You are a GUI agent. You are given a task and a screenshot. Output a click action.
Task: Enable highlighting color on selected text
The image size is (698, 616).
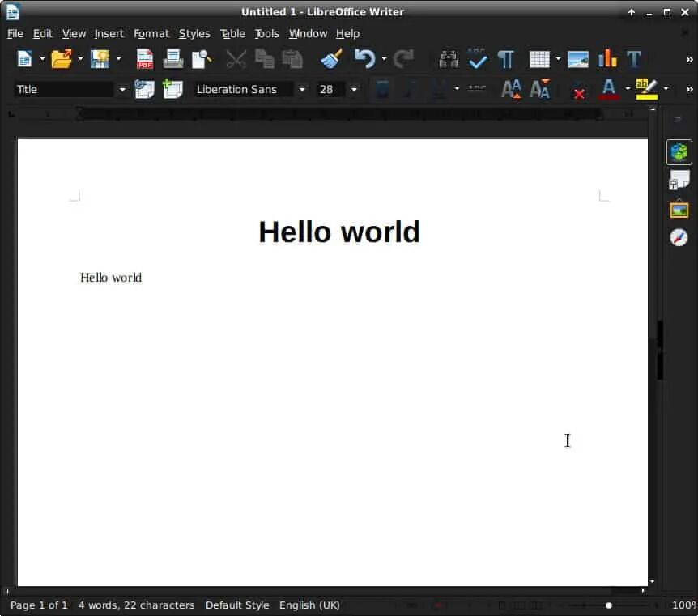pyautogui.click(x=645, y=89)
